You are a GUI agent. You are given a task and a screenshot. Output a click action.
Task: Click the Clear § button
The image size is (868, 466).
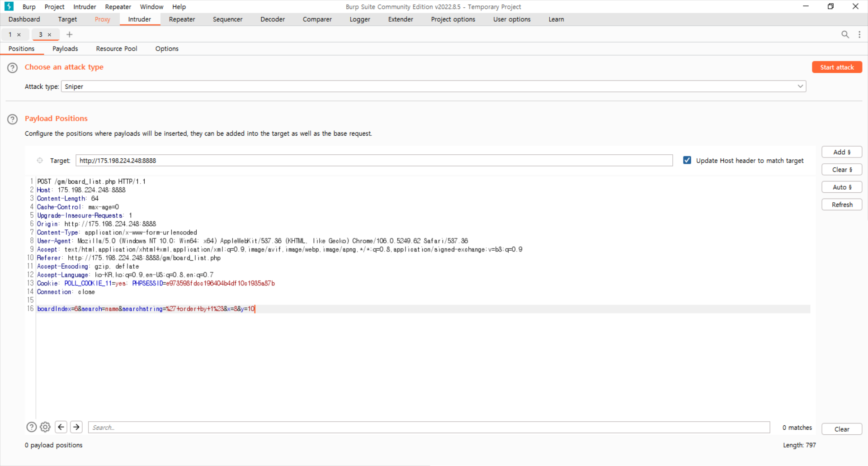pos(842,170)
